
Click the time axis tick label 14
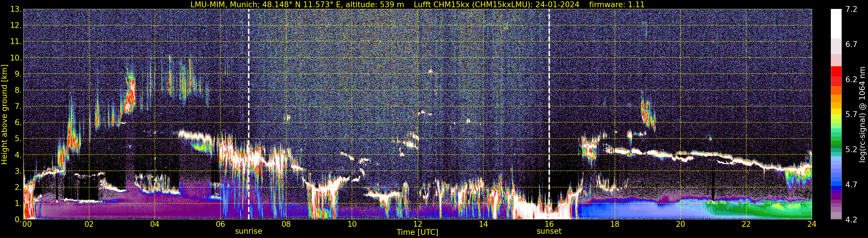(x=483, y=224)
